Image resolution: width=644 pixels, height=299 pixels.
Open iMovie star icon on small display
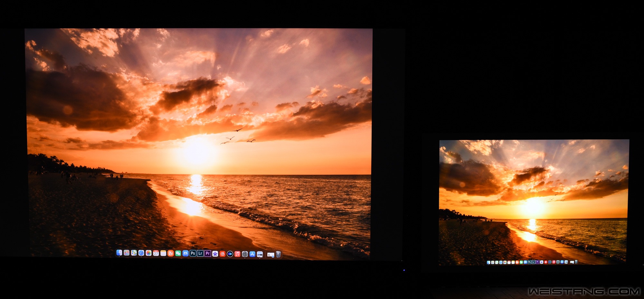click(542, 262)
